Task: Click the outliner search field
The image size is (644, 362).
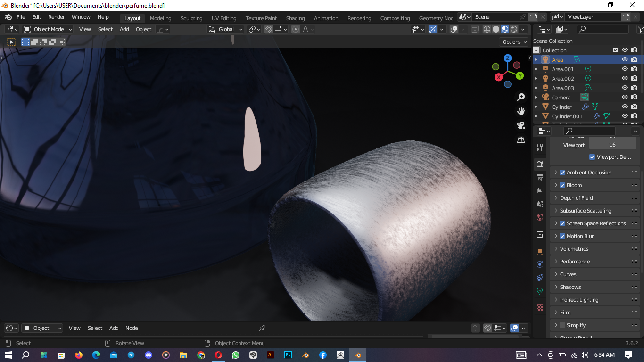Action: pos(603,29)
